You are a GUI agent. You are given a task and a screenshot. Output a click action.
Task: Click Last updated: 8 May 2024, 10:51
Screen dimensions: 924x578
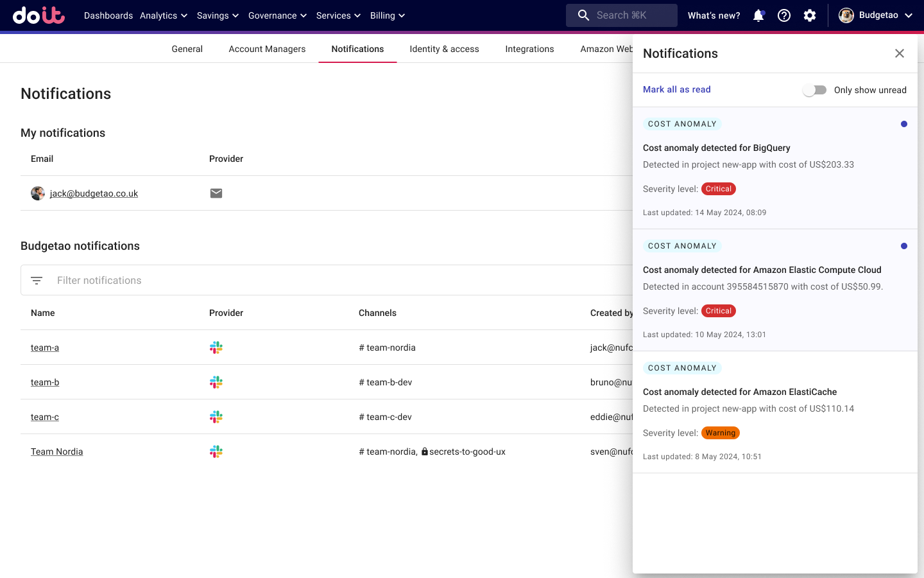702,457
